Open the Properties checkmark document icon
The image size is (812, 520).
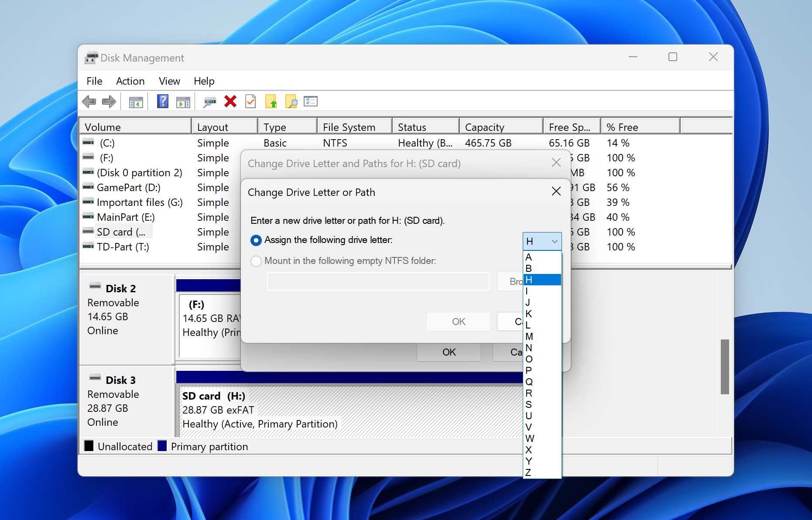click(x=250, y=102)
